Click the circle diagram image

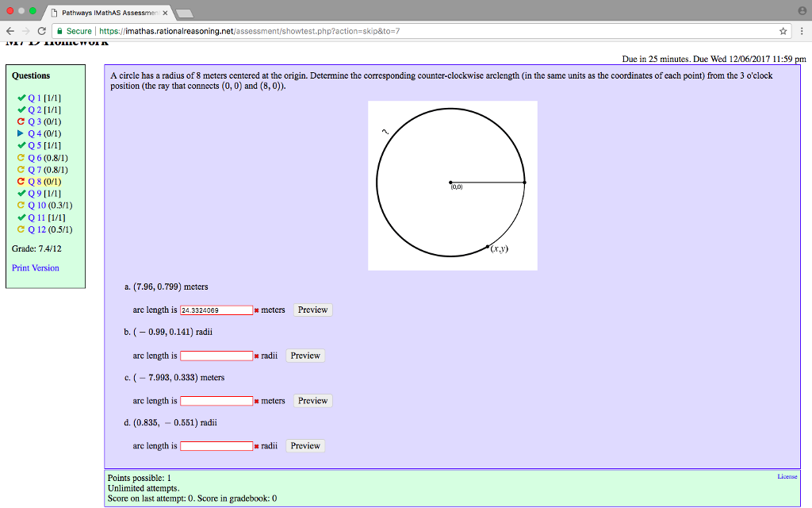pos(452,185)
